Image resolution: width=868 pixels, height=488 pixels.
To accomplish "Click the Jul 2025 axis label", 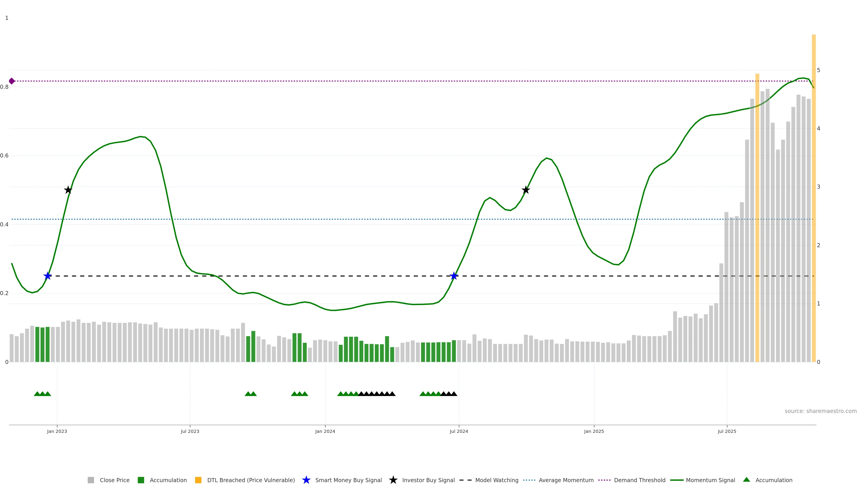I will 727,432.
